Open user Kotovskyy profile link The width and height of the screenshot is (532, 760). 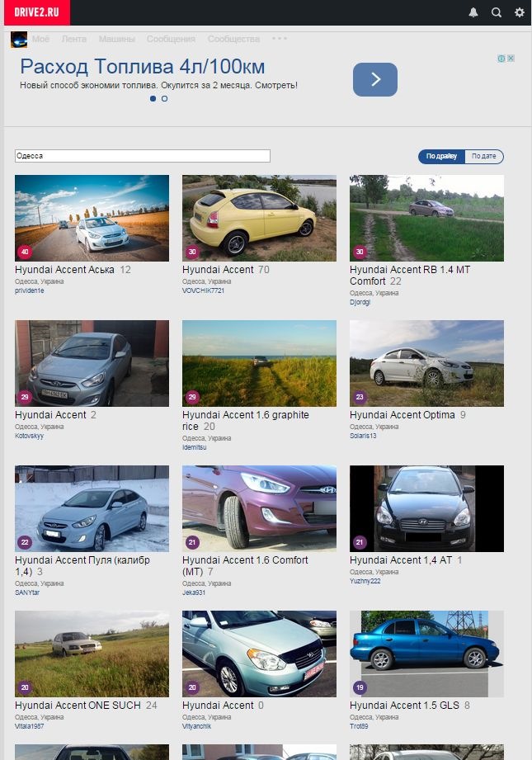[30, 436]
